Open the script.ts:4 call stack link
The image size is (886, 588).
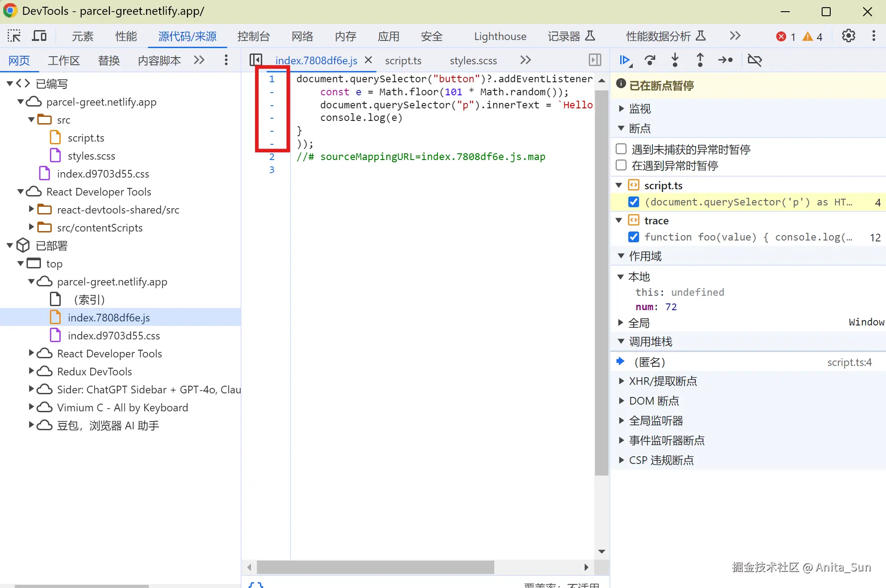click(849, 362)
